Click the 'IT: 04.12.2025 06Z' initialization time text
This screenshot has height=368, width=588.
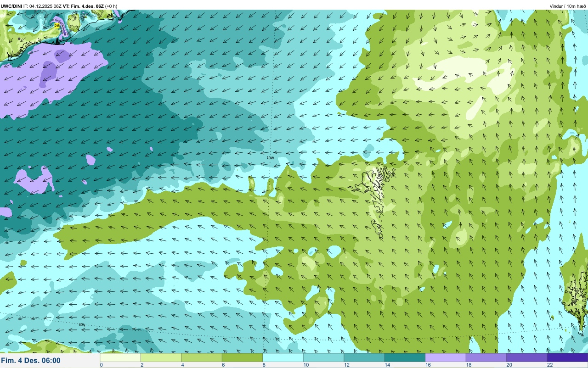43,6
